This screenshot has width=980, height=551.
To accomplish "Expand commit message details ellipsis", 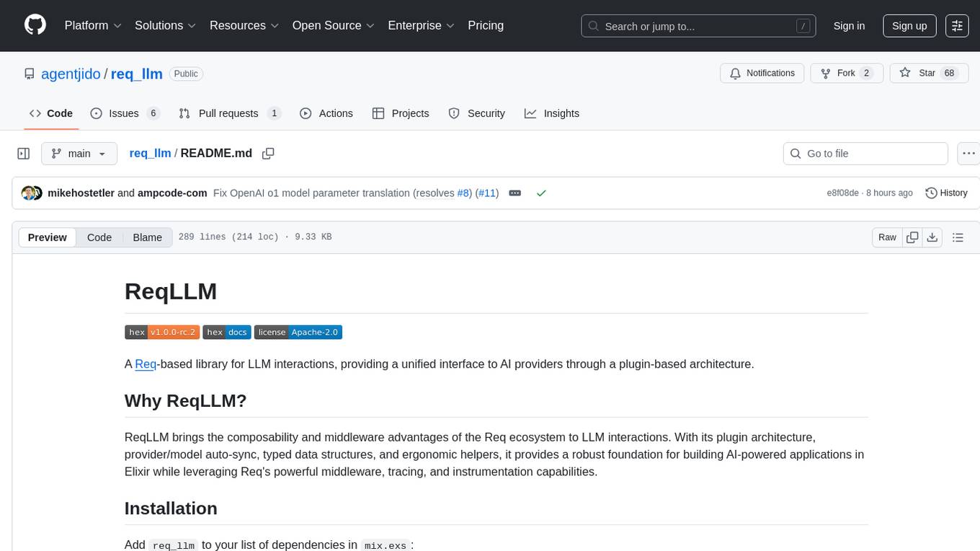I will pos(515,193).
